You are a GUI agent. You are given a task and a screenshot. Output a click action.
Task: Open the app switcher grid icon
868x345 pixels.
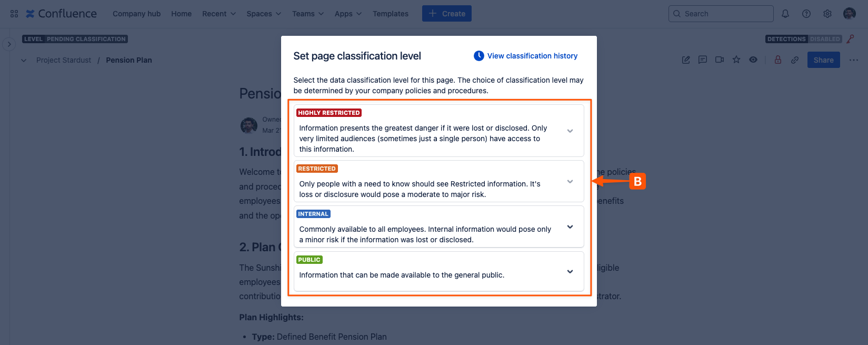(x=14, y=14)
